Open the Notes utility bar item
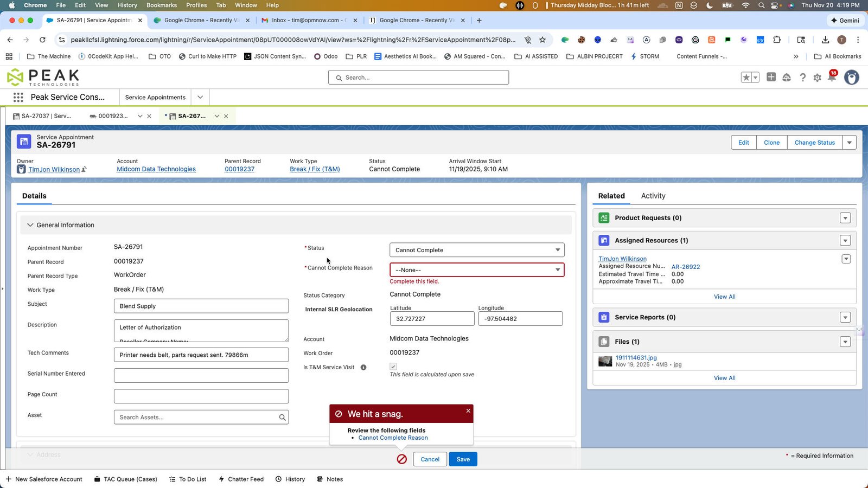This screenshot has height=488, width=868. 330,479
